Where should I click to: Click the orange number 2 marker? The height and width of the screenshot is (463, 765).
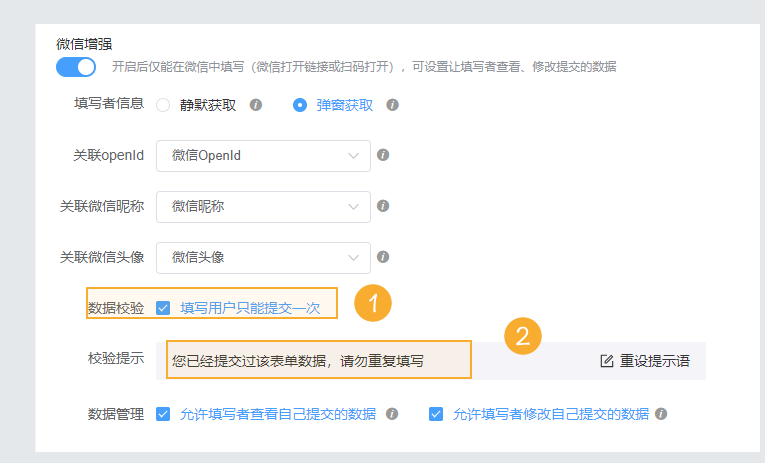(x=521, y=336)
